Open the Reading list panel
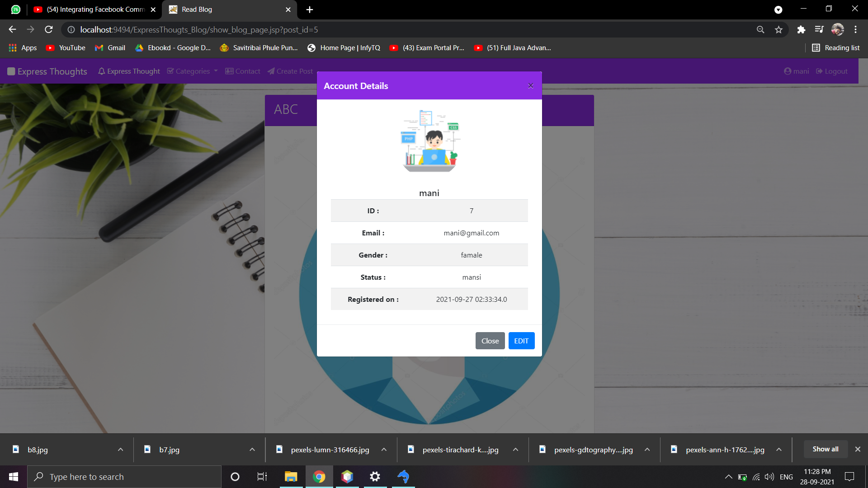 (x=836, y=48)
